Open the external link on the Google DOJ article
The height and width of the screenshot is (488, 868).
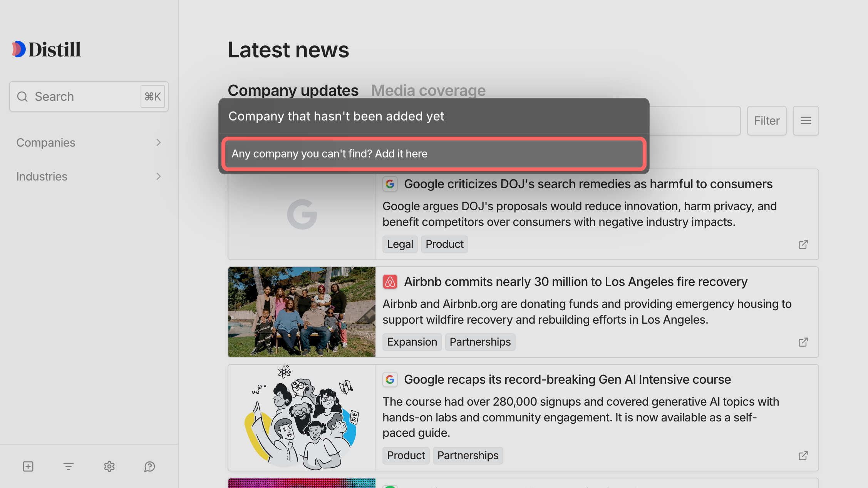[x=803, y=244]
